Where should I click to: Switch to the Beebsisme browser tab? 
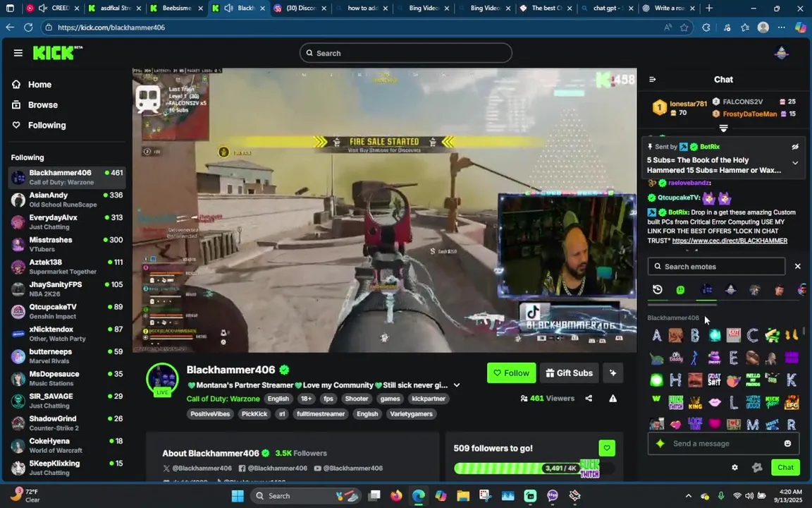coord(176,8)
